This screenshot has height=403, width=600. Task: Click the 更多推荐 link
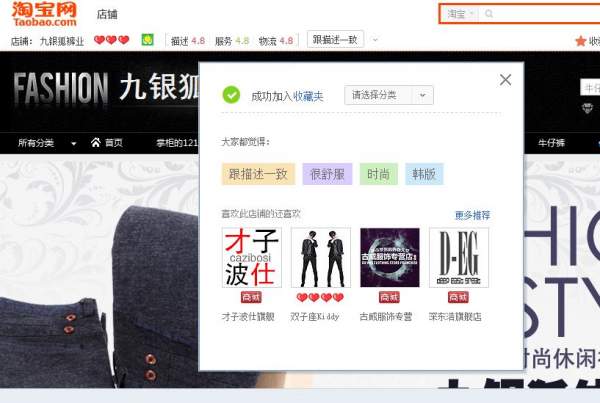tap(473, 215)
